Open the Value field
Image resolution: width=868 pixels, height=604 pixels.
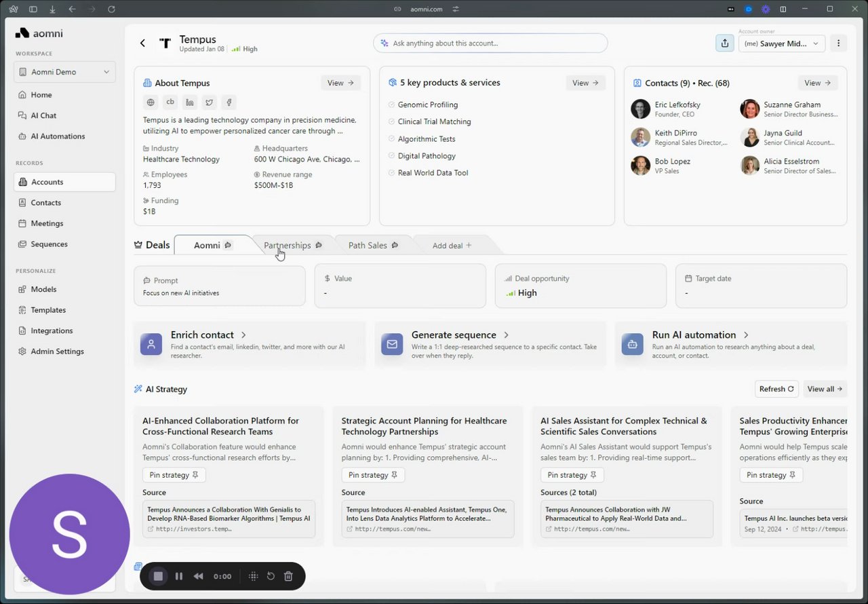click(400, 286)
